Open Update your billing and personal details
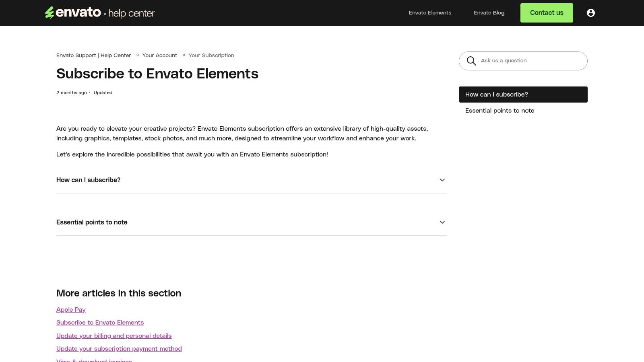The height and width of the screenshot is (362, 644). click(114, 335)
